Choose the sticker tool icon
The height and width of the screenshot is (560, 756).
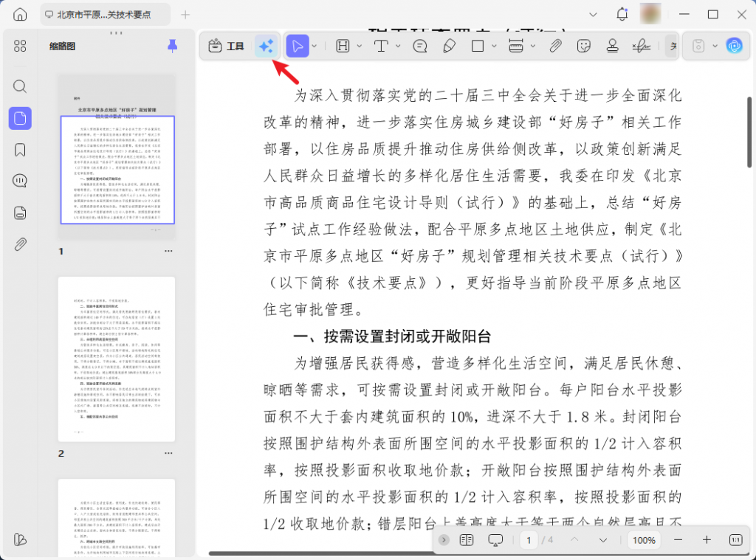click(584, 46)
